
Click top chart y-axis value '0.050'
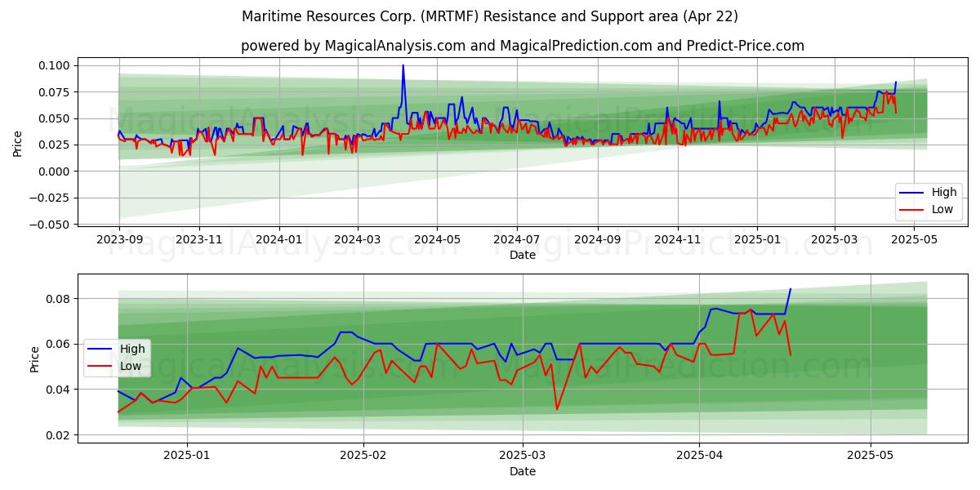[x=54, y=118]
